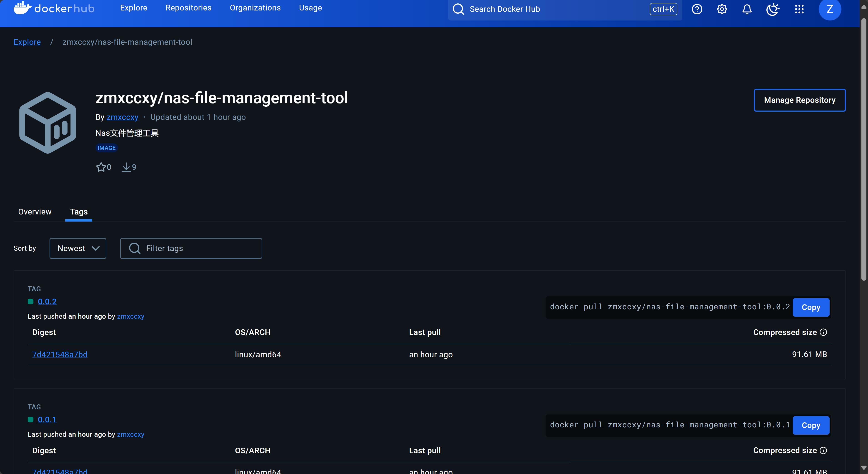868x474 pixels.
Task: Open the Explore menu in the header
Action: [133, 8]
